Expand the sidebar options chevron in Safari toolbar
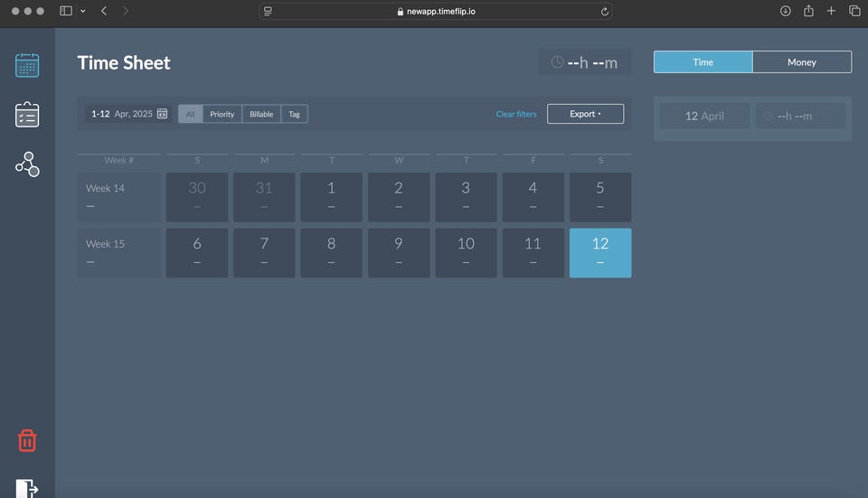 (x=83, y=11)
